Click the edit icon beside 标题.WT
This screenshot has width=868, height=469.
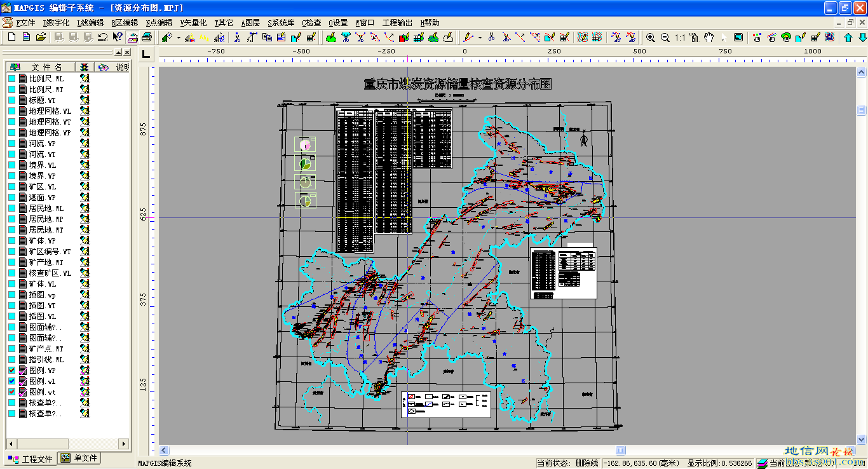[85, 100]
